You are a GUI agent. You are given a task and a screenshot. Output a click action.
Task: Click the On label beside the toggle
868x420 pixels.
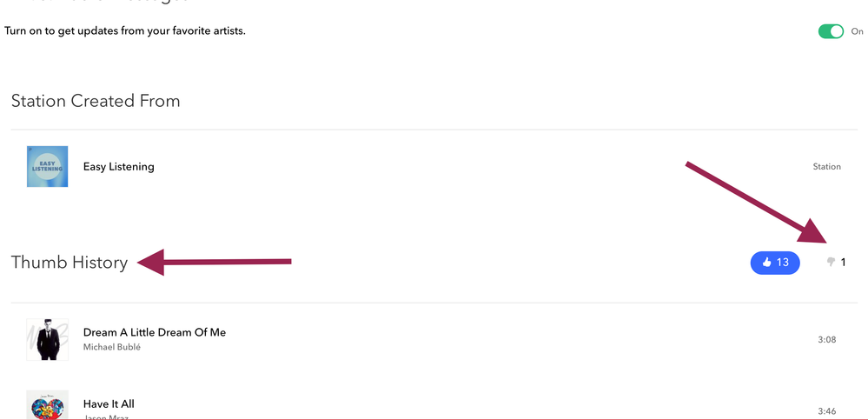point(857,31)
